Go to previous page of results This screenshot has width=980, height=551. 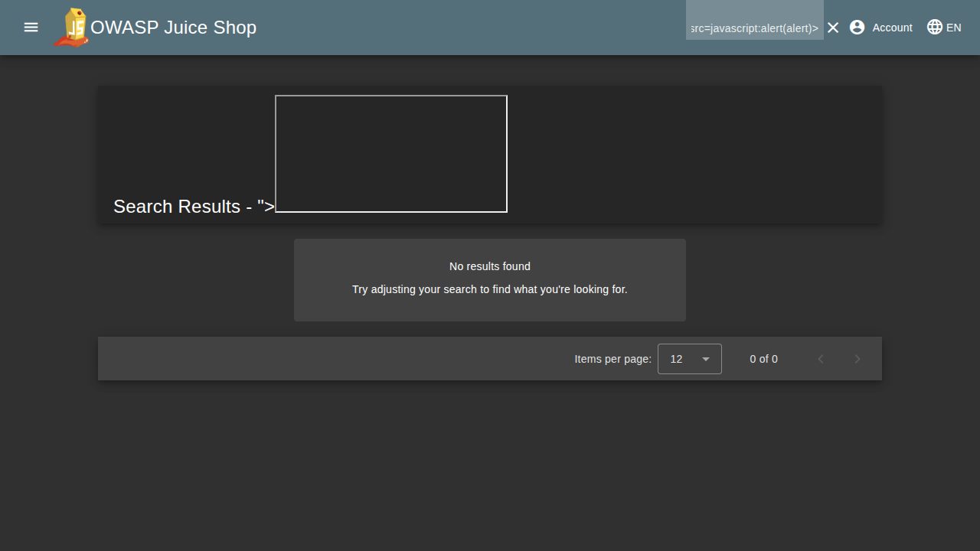coord(821,359)
